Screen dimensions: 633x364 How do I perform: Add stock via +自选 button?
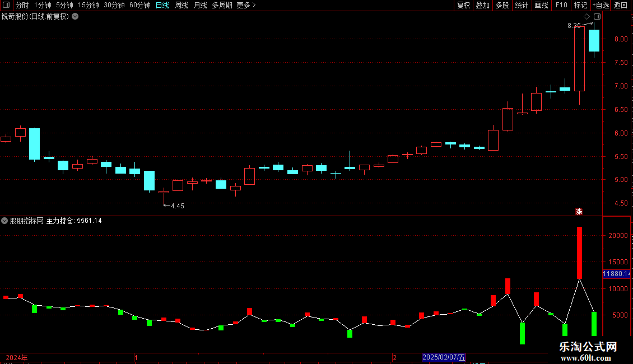[x=601, y=5]
